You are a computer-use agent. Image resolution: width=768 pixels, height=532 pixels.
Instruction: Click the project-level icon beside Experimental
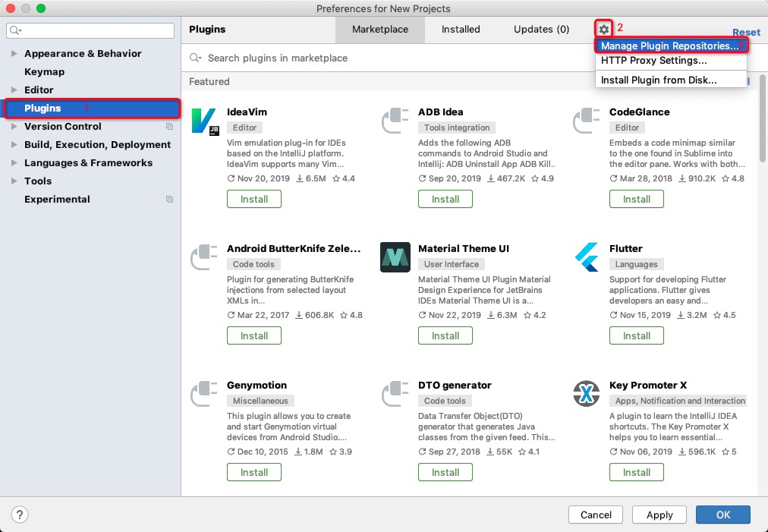coord(169,200)
